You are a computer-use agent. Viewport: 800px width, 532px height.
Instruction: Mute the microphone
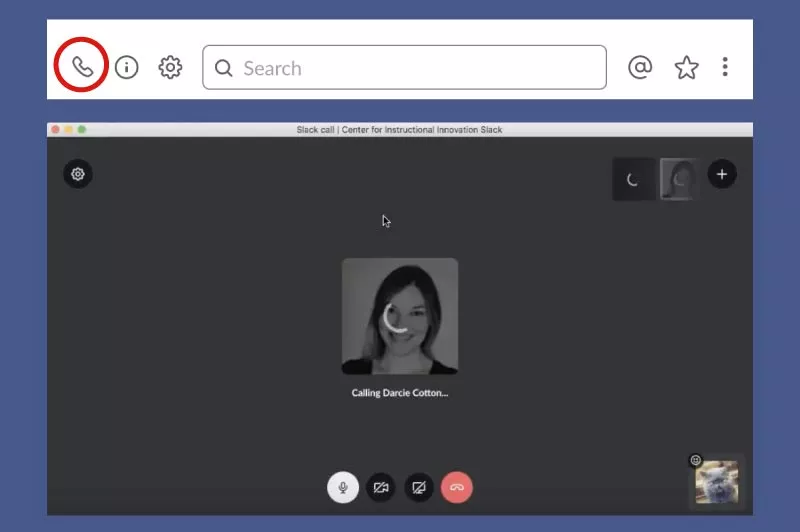click(x=343, y=487)
